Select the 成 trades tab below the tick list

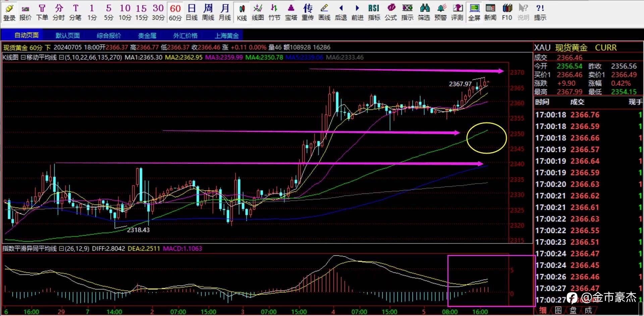(588, 311)
